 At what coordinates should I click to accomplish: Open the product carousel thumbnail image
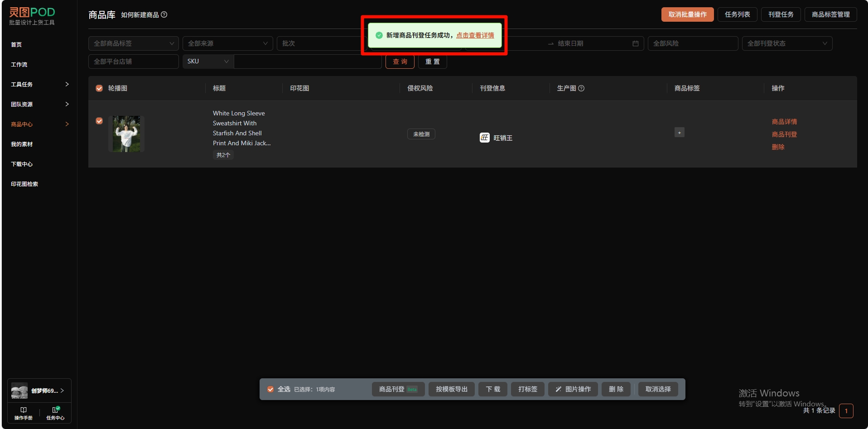point(126,133)
